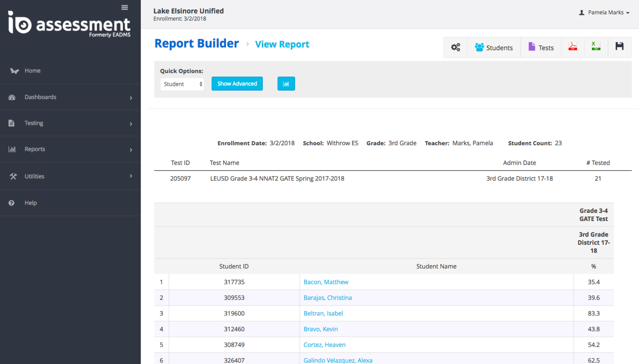Export report as PDF icon

click(573, 47)
